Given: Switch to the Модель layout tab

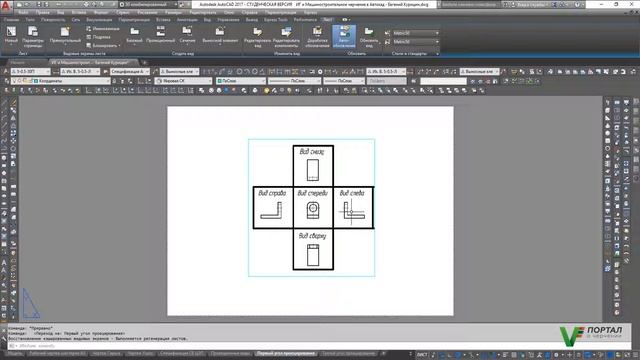Looking at the screenshot, I should click(x=16, y=353).
